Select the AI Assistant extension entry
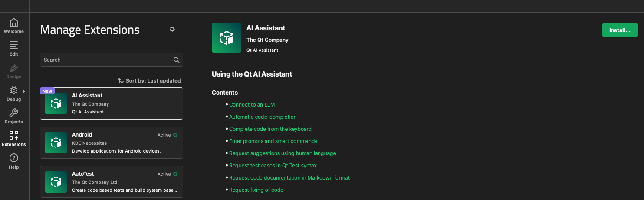Image resolution: width=644 pixels, height=200 pixels. (112, 103)
